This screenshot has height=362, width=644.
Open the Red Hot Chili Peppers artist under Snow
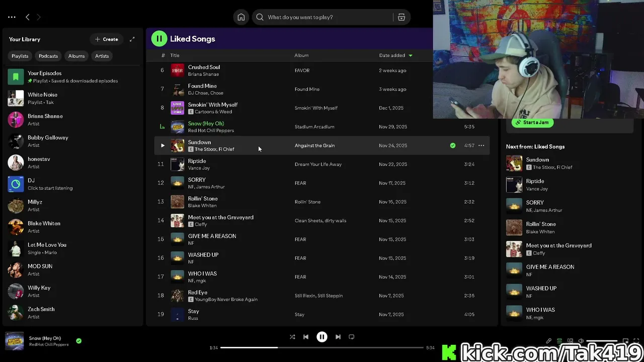(211, 131)
